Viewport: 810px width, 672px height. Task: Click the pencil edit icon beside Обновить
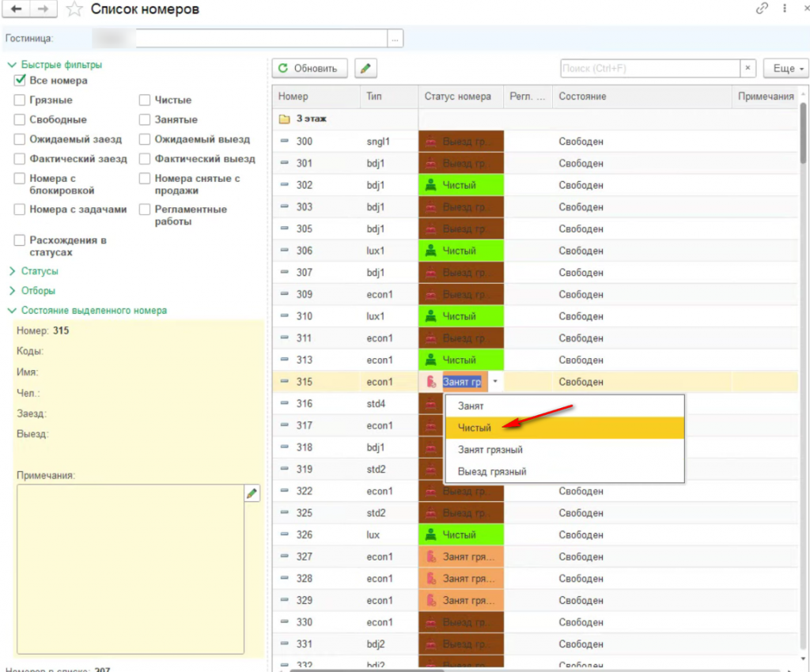tap(365, 68)
